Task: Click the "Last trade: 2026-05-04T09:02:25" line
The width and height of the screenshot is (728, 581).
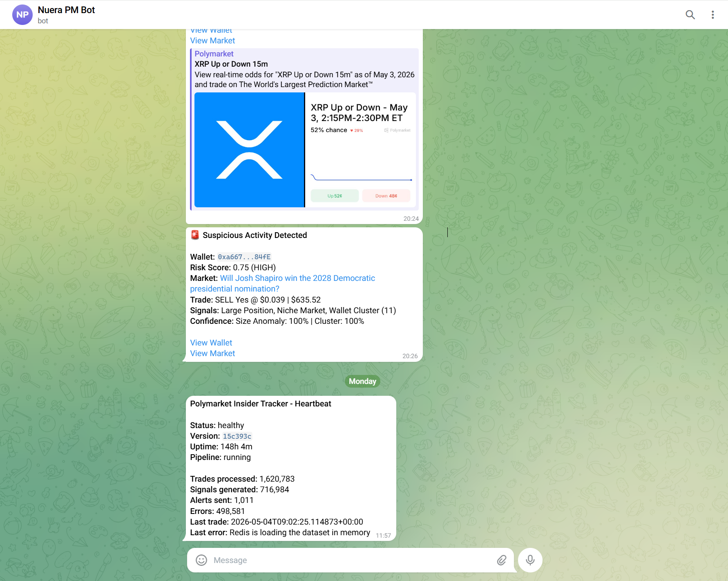Action: tap(277, 522)
